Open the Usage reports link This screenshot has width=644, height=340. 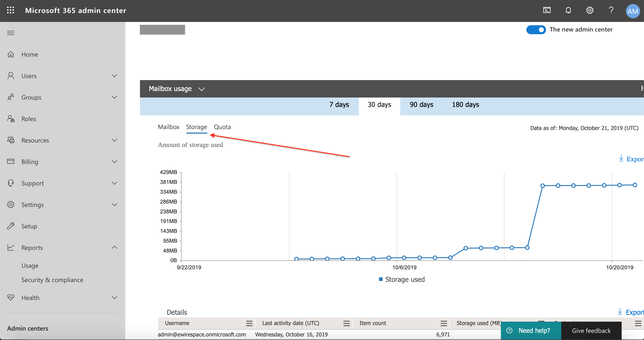point(30,266)
